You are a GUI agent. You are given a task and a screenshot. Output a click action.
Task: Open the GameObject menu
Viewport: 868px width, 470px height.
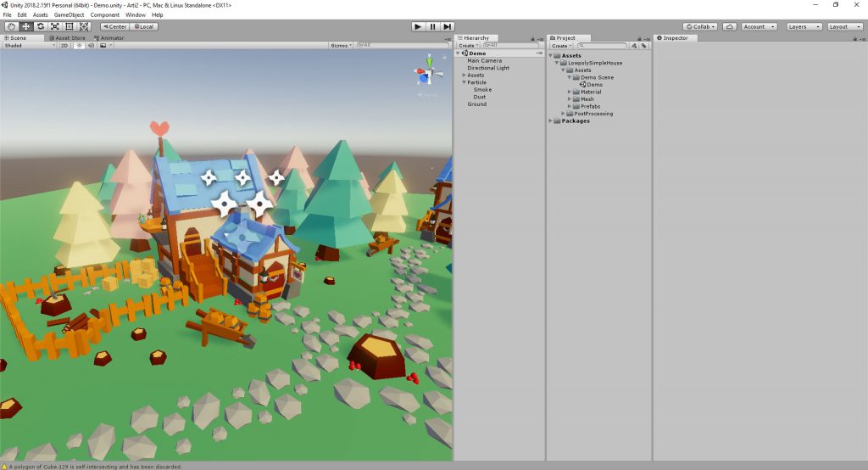pyautogui.click(x=70, y=15)
